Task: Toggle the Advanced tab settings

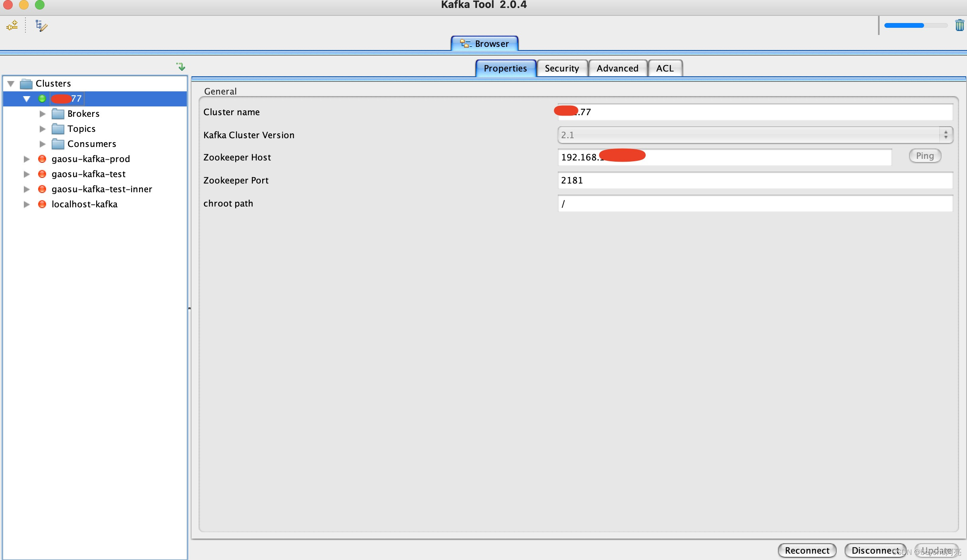Action: 616,68
